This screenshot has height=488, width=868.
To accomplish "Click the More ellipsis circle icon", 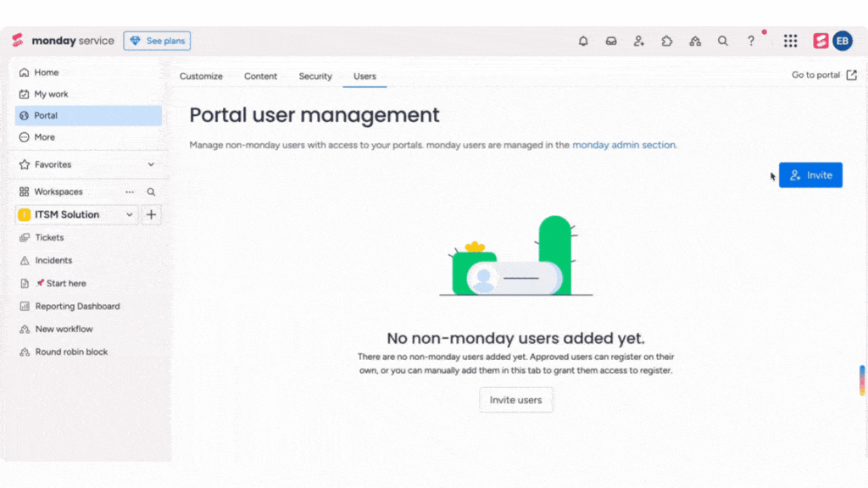I will coord(25,137).
